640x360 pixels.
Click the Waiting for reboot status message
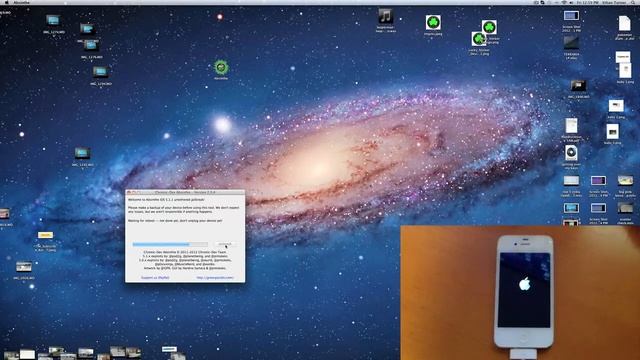pyautogui.click(x=176, y=221)
